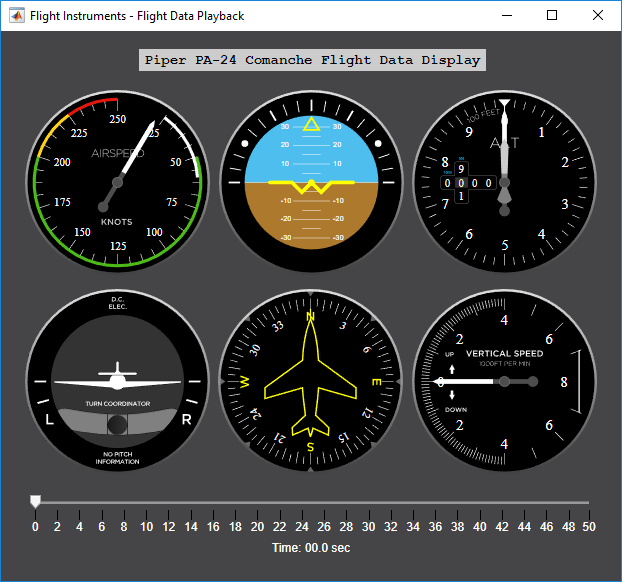Click the airspeed indicator gauge

coord(117,182)
